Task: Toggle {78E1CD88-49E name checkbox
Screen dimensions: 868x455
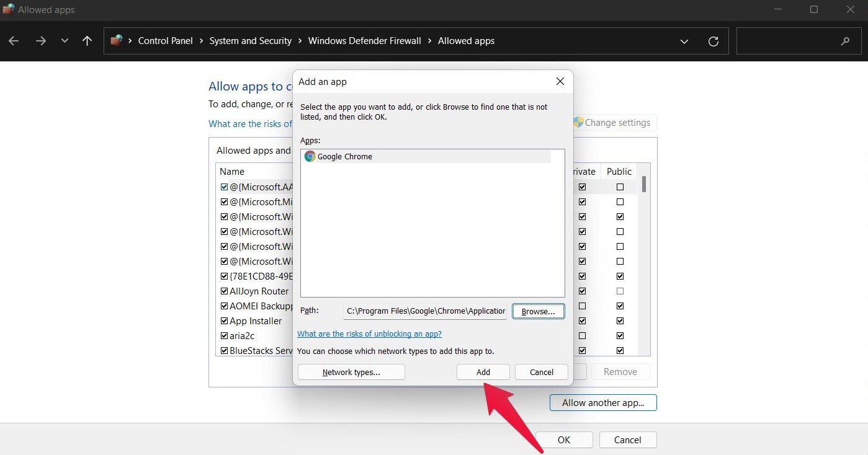Action: click(x=224, y=276)
